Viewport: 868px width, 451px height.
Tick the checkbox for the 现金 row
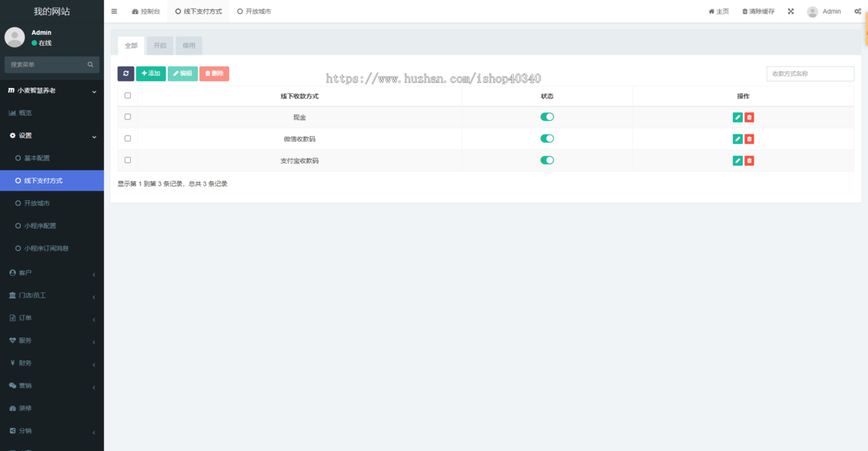click(x=128, y=116)
